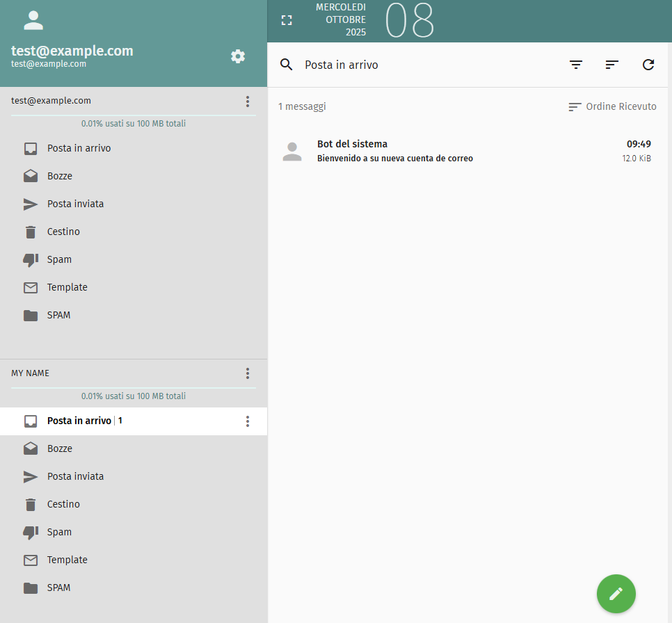Toggle the fullscreen expand icon
The height and width of the screenshot is (623, 672).
[287, 20]
